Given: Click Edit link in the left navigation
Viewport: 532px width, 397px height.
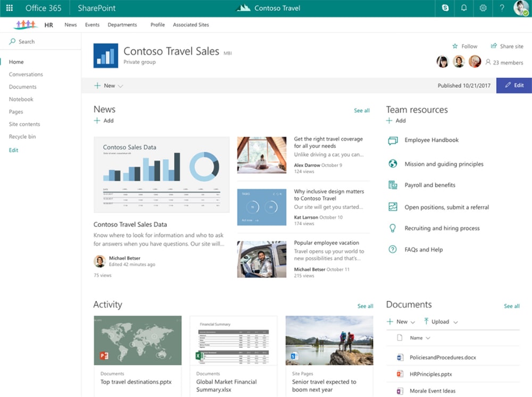Looking at the screenshot, I should [x=14, y=150].
